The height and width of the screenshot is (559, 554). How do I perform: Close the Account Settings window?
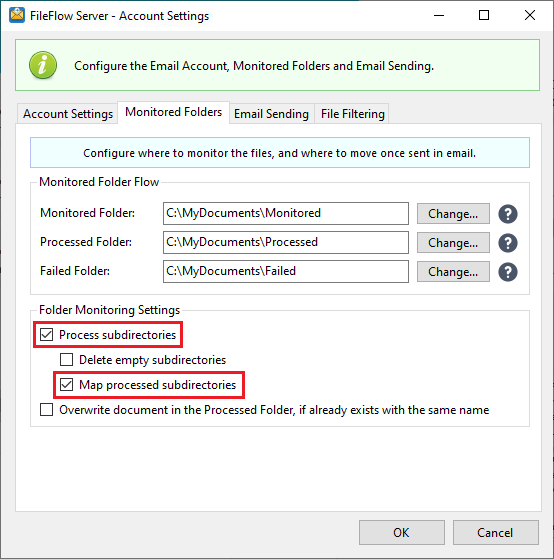[x=530, y=15]
